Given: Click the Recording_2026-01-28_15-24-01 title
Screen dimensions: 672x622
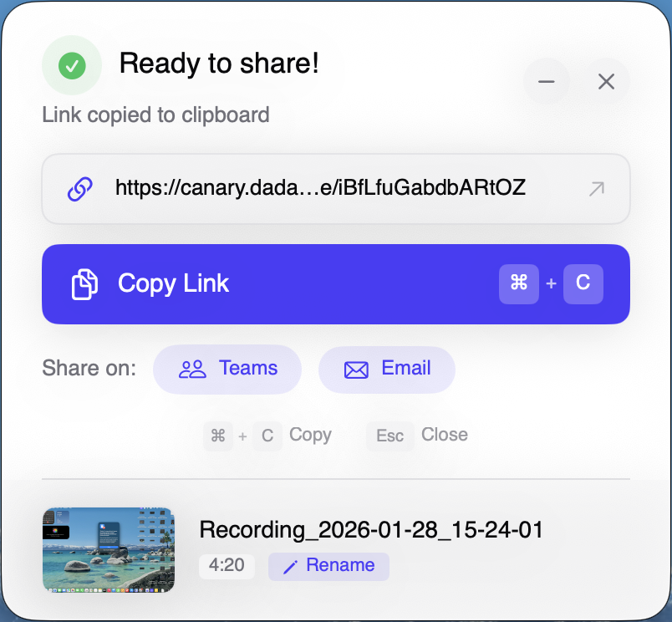Looking at the screenshot, I should pyautogui.click(x=371, y=530).
